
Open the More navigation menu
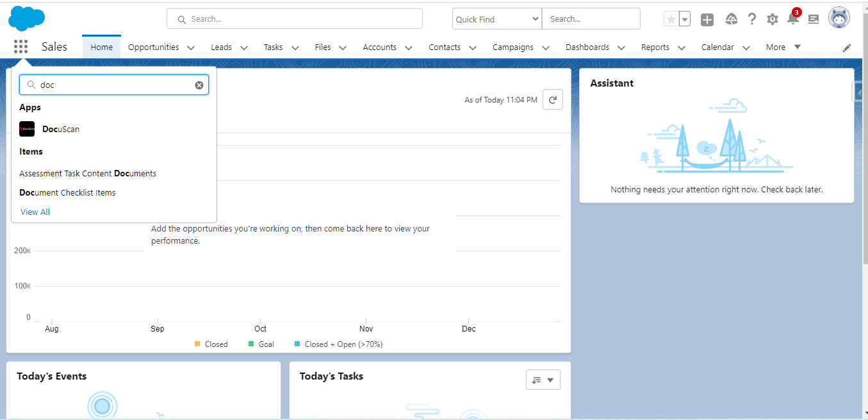click(782, 47)
